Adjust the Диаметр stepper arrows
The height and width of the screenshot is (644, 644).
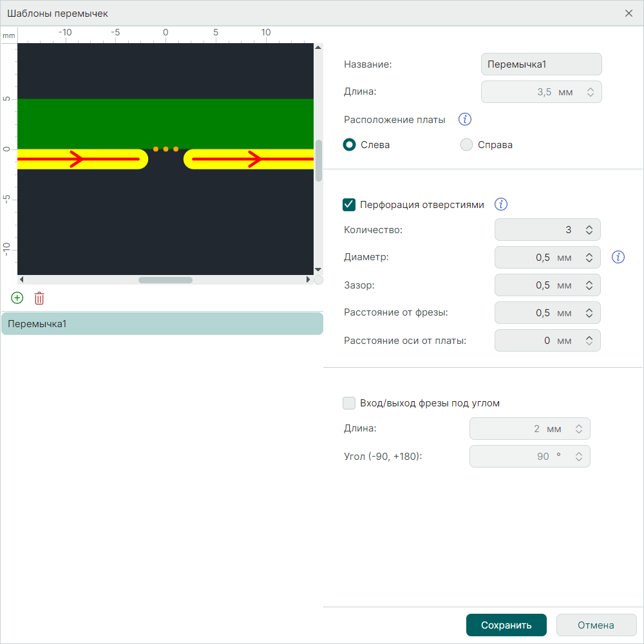click(x=589, y=258)
